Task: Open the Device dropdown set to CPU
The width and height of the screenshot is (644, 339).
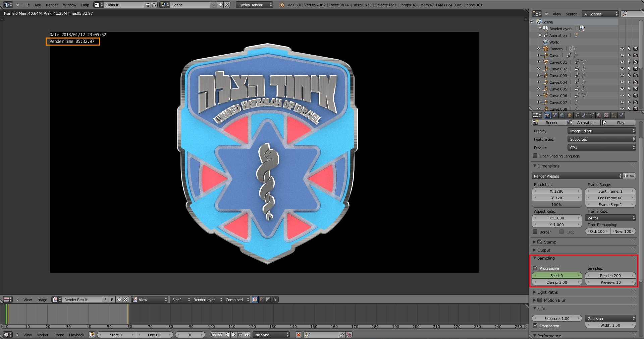Action: 601,148
